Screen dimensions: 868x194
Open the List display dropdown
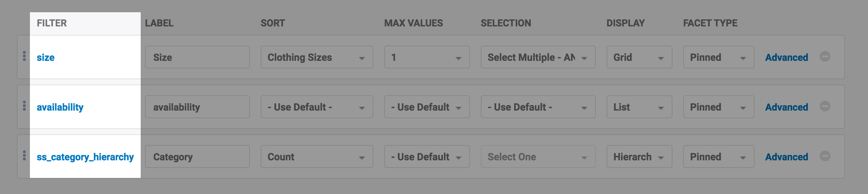[639, 107]
